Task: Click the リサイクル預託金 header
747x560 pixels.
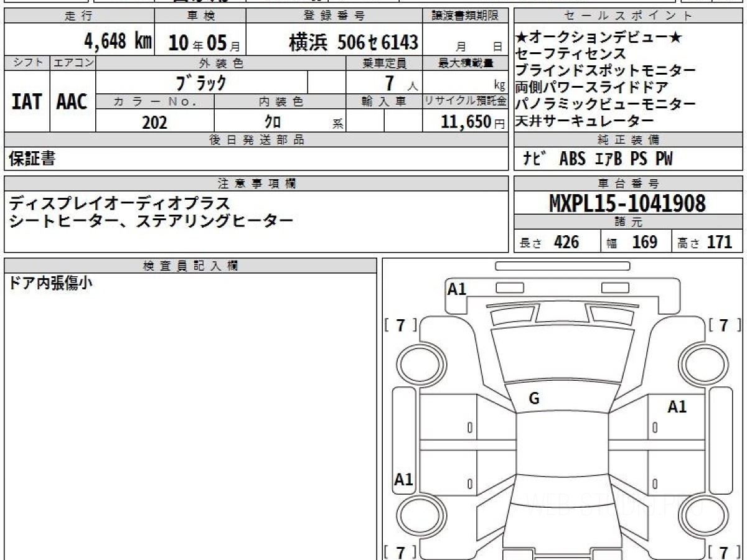Action: click(x=466, y=101)
